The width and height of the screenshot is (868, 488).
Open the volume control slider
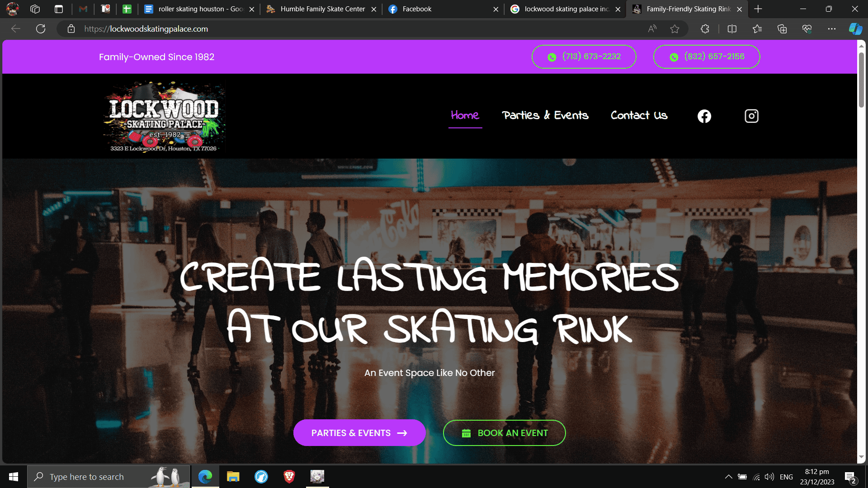pyautogui.click(x=770, y=476)
